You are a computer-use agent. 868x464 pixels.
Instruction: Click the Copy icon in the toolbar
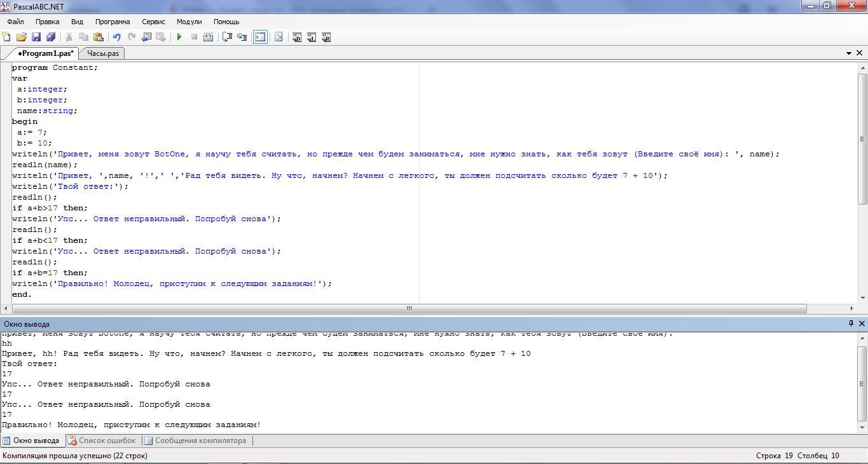pyautogui.click(x=83, y=38)
